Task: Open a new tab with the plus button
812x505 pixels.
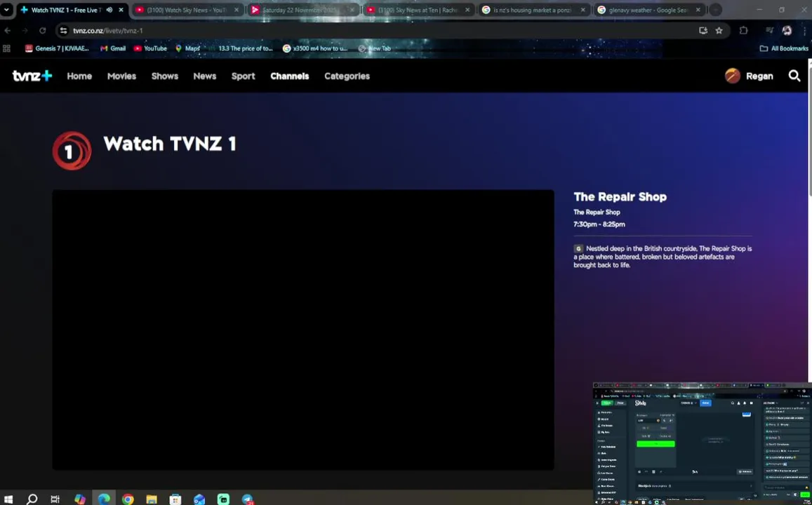Action: tap(715, 10)
